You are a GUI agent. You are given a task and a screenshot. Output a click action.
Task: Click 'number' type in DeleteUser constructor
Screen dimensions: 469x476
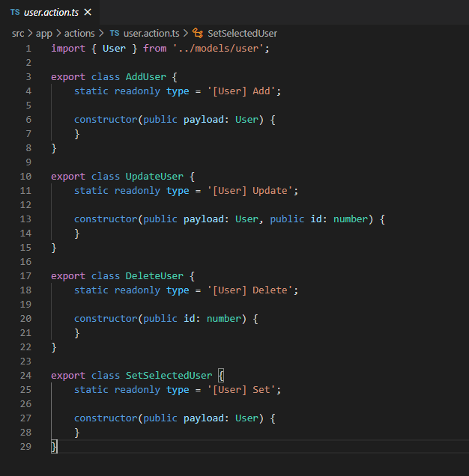[224, 319]
